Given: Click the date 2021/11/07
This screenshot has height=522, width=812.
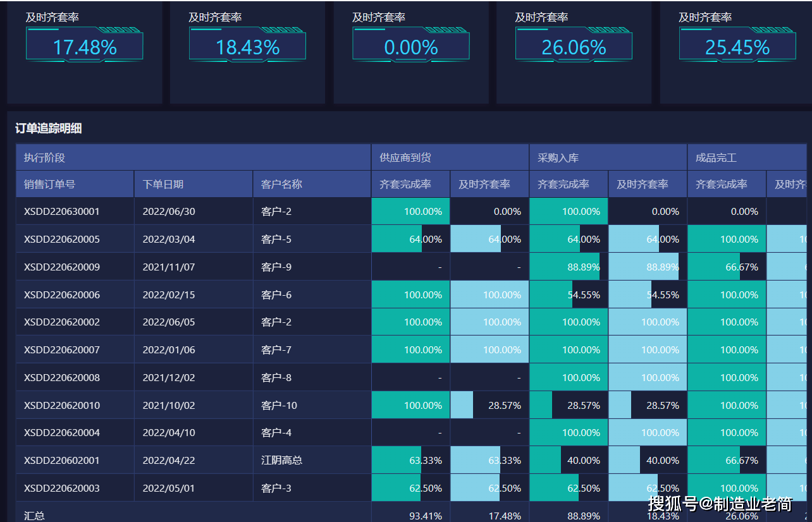Looking at the screenshot, I should click(x=169, y=267).
